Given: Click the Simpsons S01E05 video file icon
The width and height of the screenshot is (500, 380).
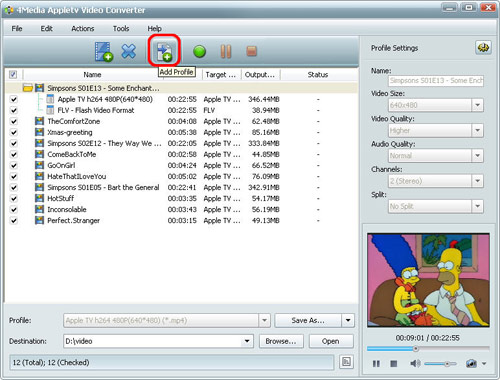Looking at the screenshot, I should coord(39,187).
